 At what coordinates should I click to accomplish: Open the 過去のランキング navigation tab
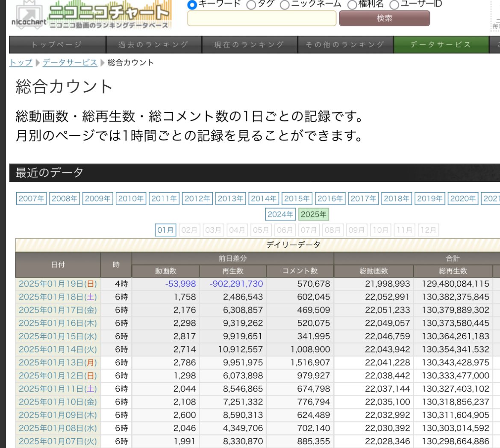click(154, 44)
